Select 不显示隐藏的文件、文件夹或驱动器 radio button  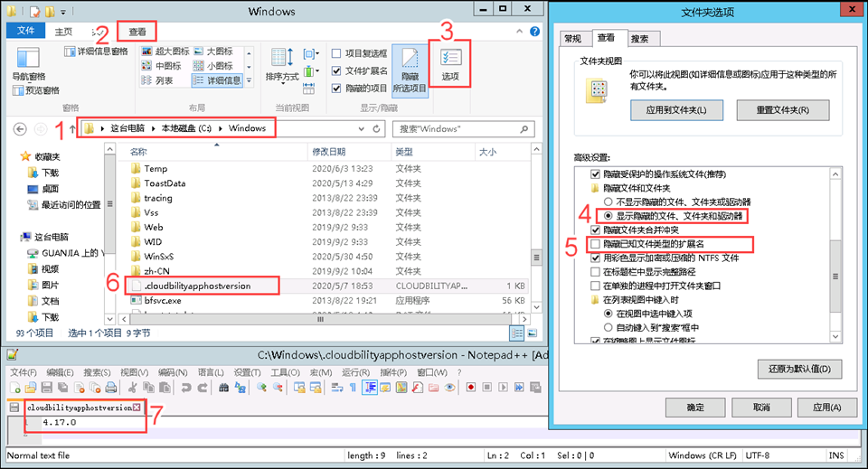tap(609, 202)
